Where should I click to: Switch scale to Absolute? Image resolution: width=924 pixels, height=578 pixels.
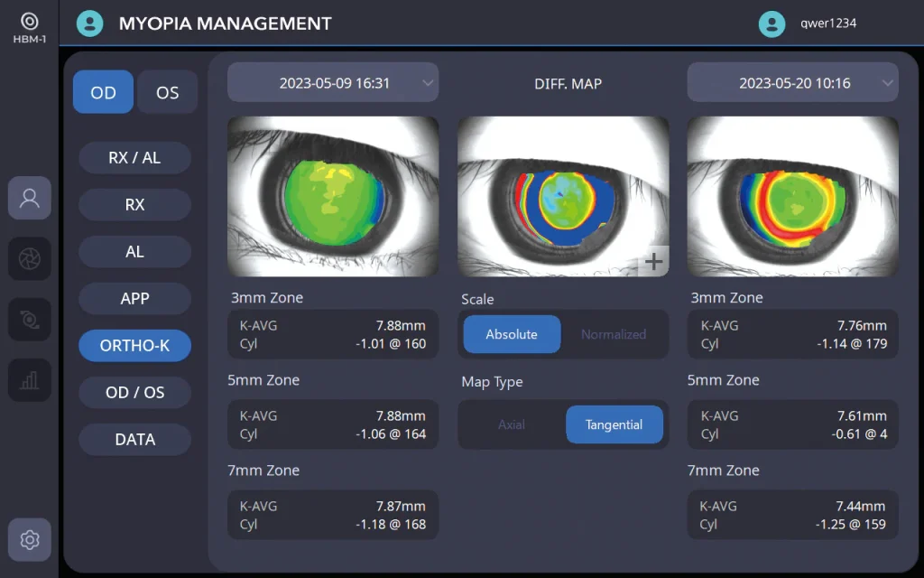[x=512, y=334]
